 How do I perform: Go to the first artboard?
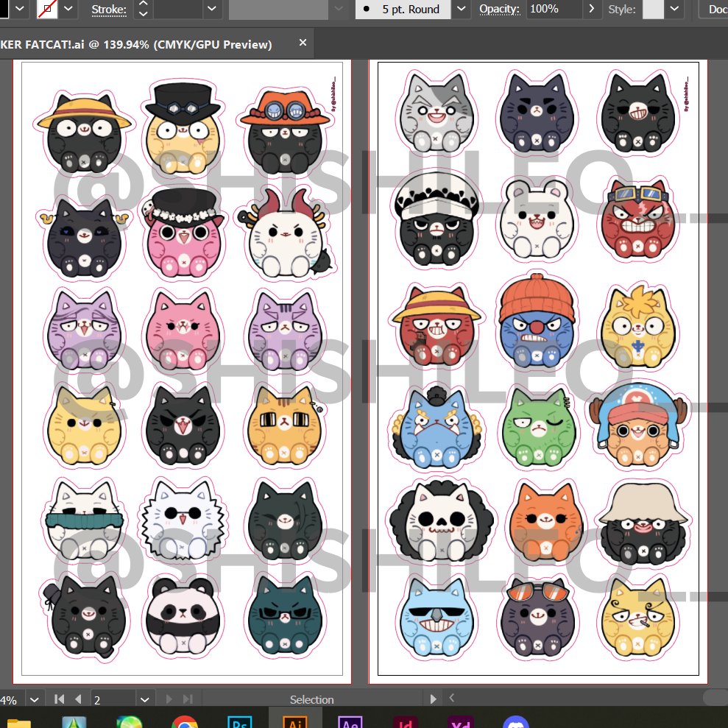[59, 699]
